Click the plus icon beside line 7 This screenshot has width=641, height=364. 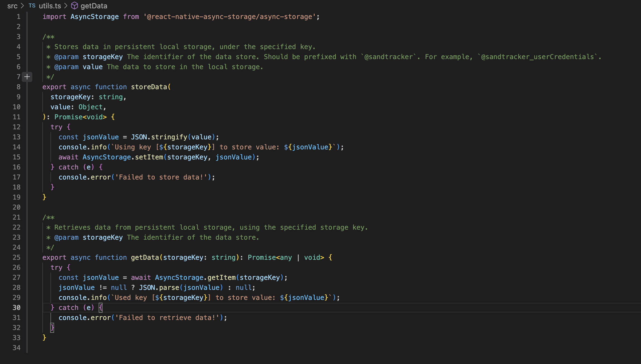27,77
